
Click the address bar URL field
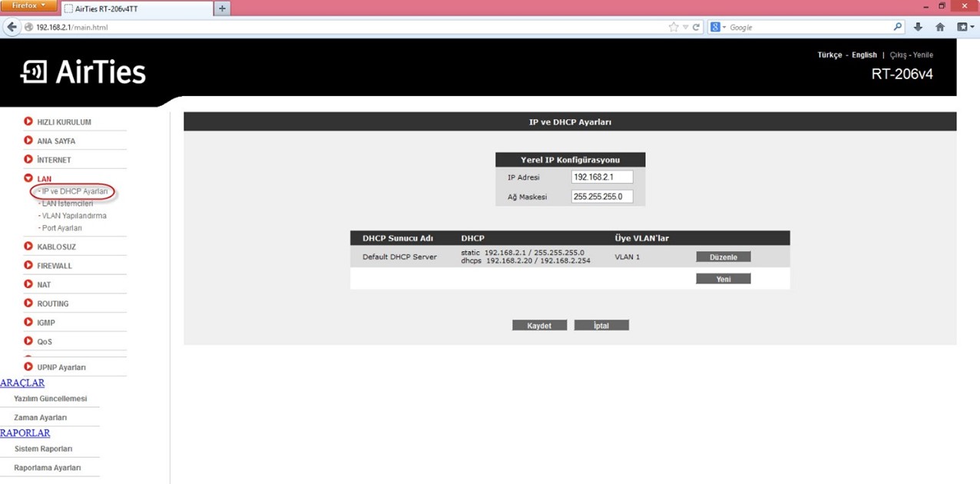click(x=346, y=27)
